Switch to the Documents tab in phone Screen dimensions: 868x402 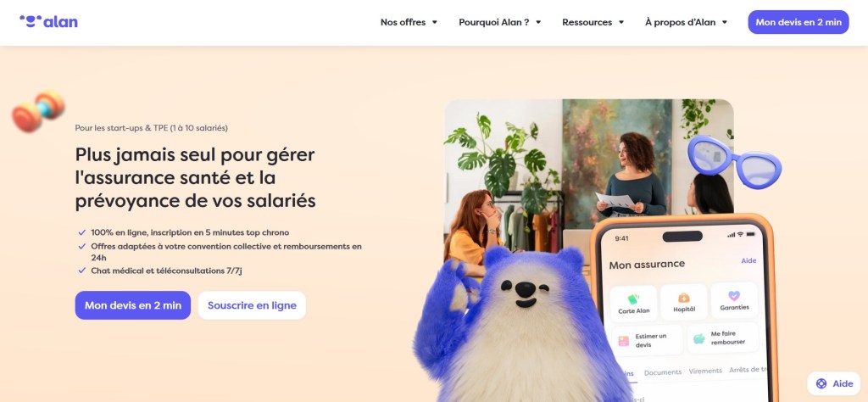click(x=663, y=372)
